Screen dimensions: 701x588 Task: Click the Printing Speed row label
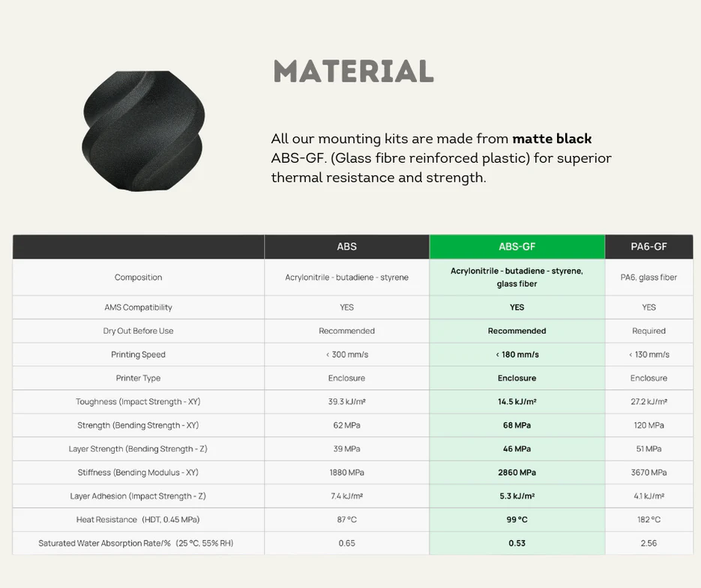(138, 355)
